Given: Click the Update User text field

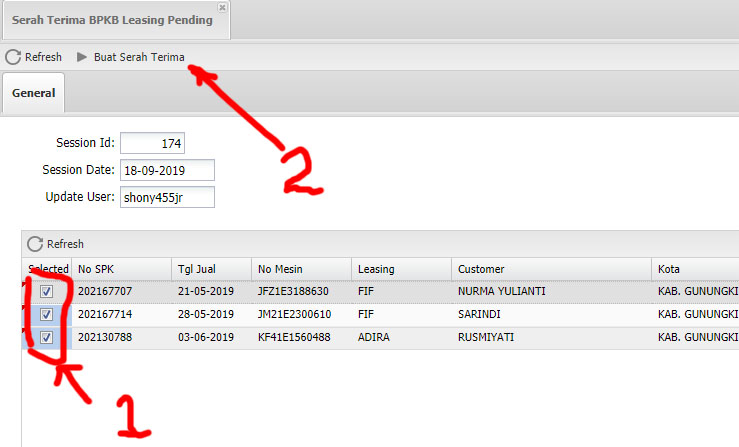Looking at the screenshot, I should click(x=166, y=197).
